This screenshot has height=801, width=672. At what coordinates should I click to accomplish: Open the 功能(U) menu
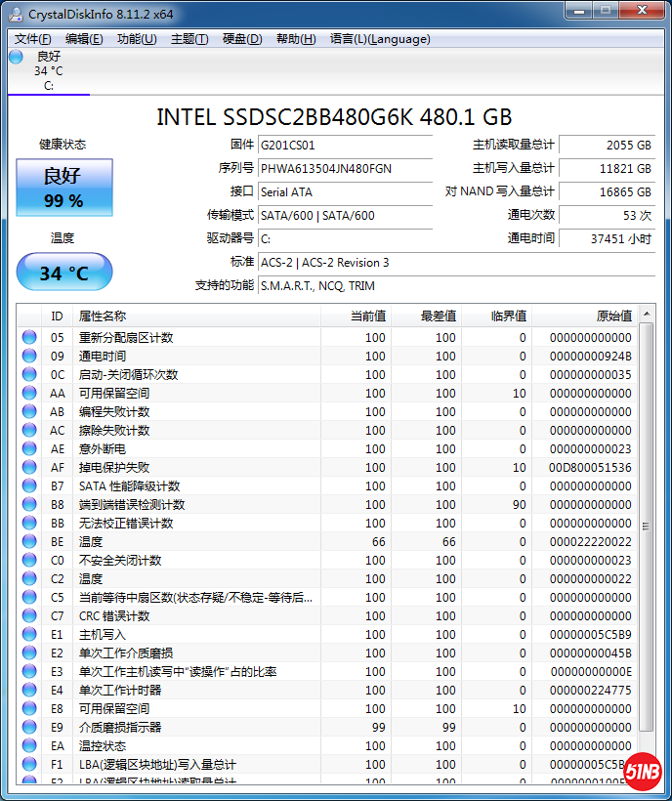click(137, 39)
